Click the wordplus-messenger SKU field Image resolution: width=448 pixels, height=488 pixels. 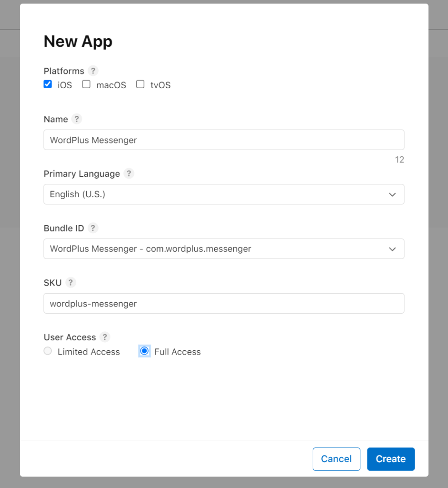224,303
